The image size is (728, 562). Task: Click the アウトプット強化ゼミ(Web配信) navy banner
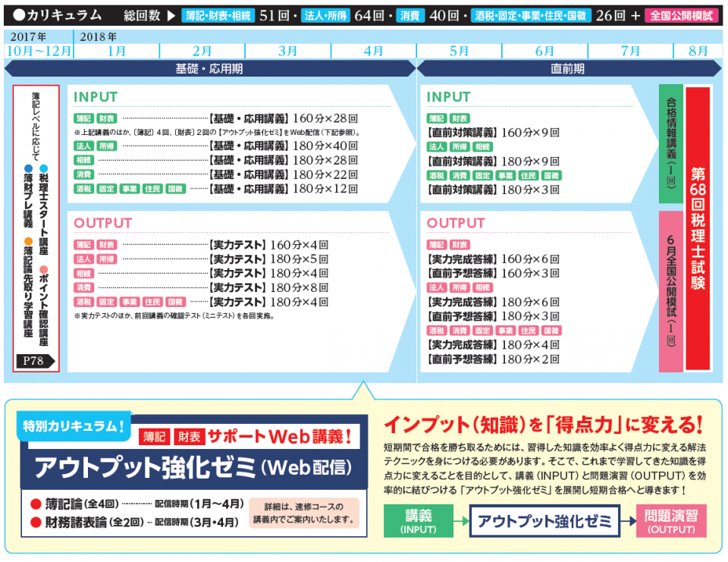coord(193,466)
